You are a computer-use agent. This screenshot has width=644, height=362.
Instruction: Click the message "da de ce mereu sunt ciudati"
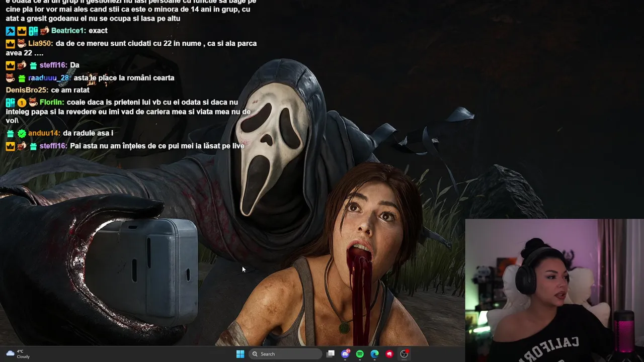tap(131, 48)
